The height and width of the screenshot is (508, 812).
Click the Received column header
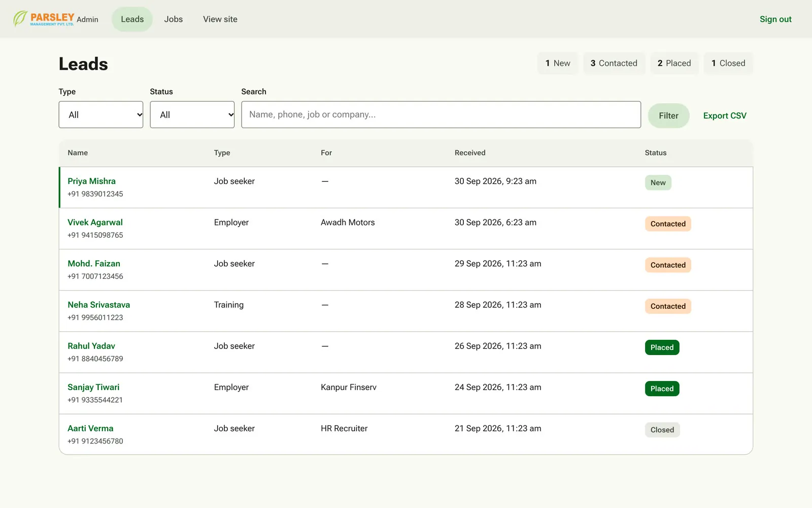click(x=470, y=153)
